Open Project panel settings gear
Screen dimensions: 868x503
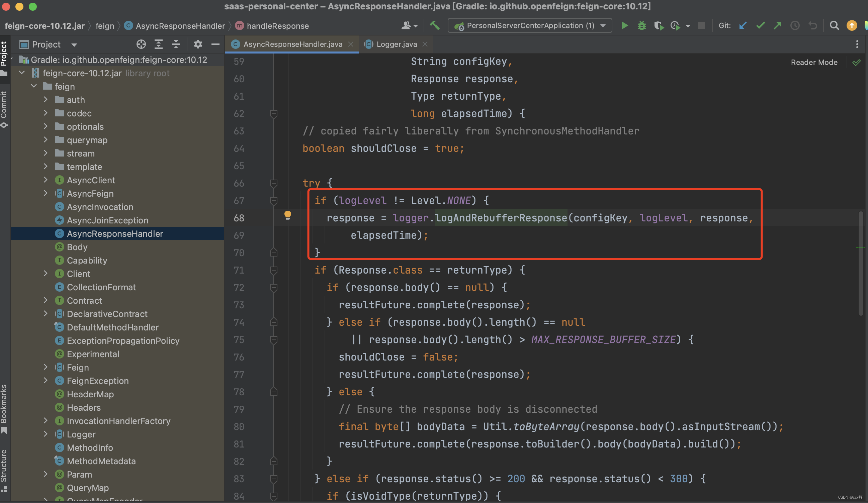198,44
